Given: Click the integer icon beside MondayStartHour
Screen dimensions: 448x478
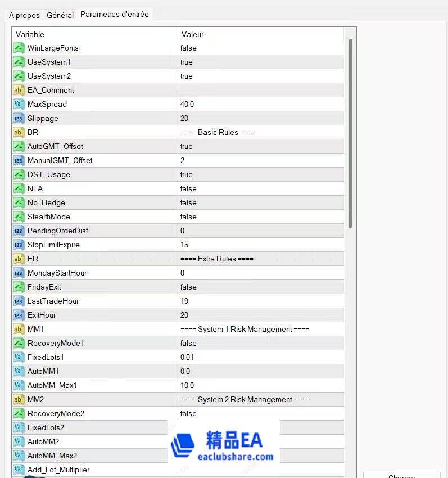Looking at the screenshot, I should (19, 273).
